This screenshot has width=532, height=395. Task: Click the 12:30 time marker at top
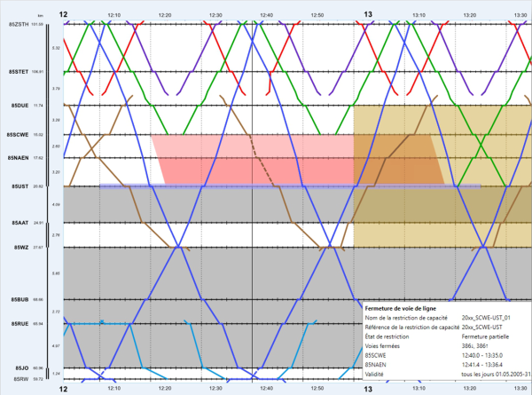coord(215,15)
